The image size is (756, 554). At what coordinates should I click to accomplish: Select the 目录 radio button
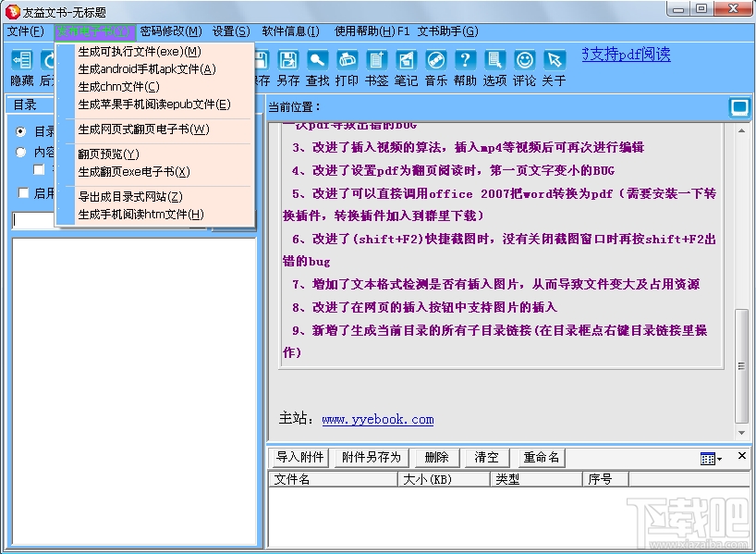coord(19,132)
